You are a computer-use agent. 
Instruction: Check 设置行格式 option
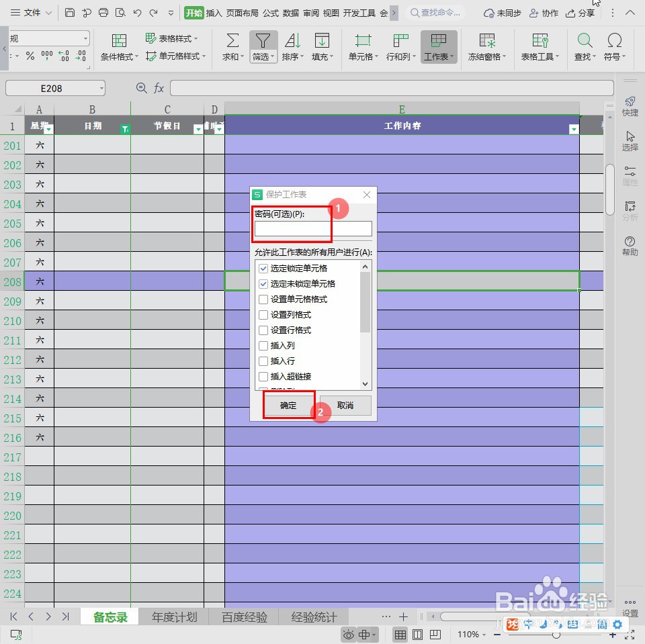(263, 330)
